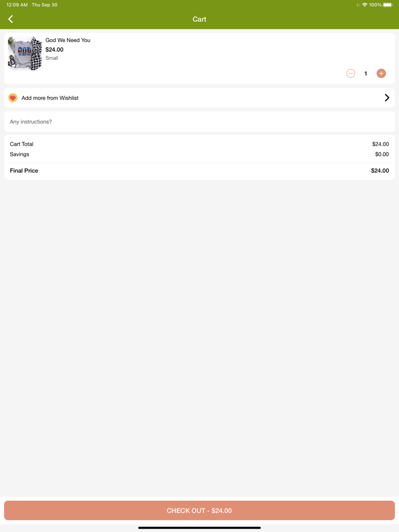Decrease item quantity with minus button

pyautogui.click(x=351, y=73)
